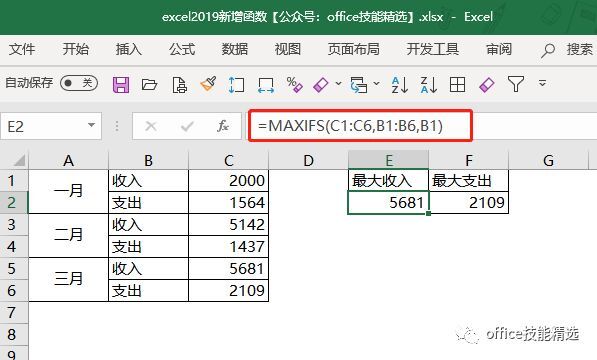Select column C header

(228, 160)
